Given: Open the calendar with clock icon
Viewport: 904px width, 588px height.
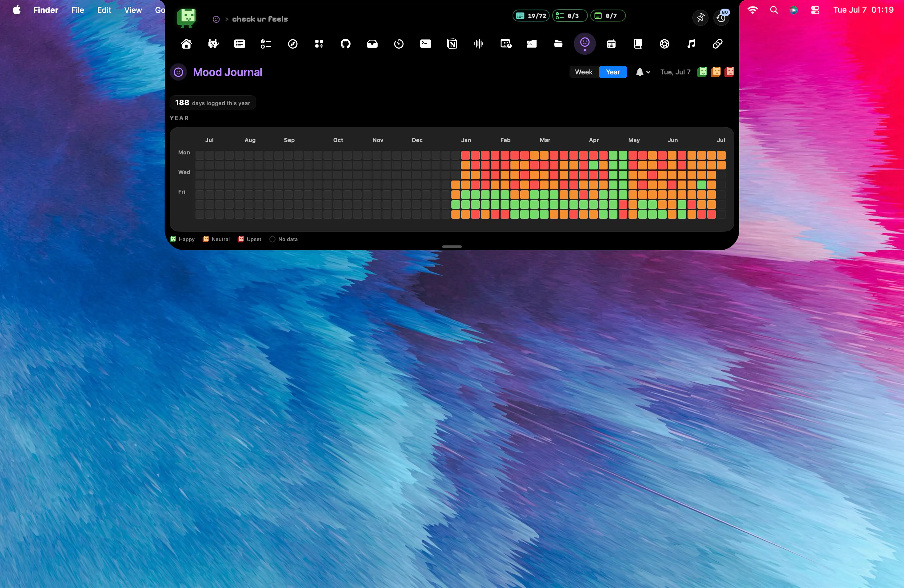Looking at the screenshot, I should coord(506,44).
